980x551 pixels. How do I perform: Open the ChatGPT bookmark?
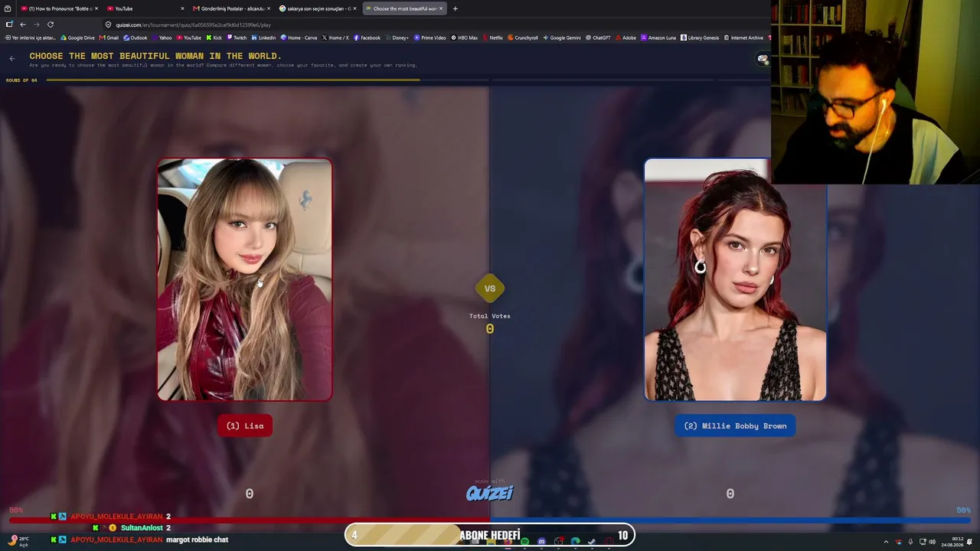point(599,37)
